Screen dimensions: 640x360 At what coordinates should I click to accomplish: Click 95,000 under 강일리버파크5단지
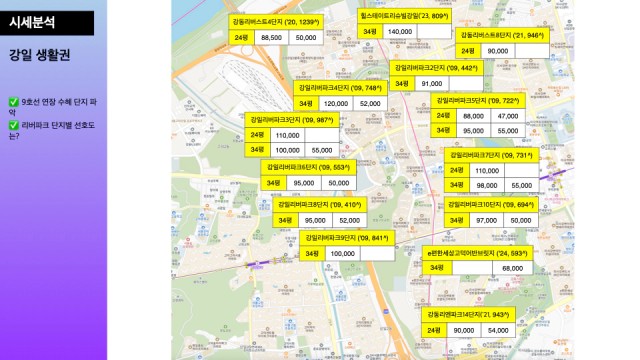tap(473, 131)
